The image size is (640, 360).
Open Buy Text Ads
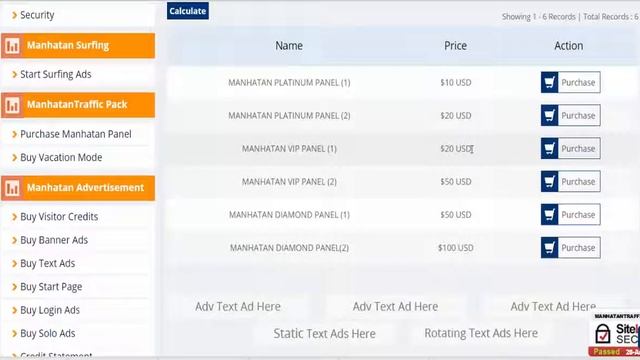(x=48, y=264)
